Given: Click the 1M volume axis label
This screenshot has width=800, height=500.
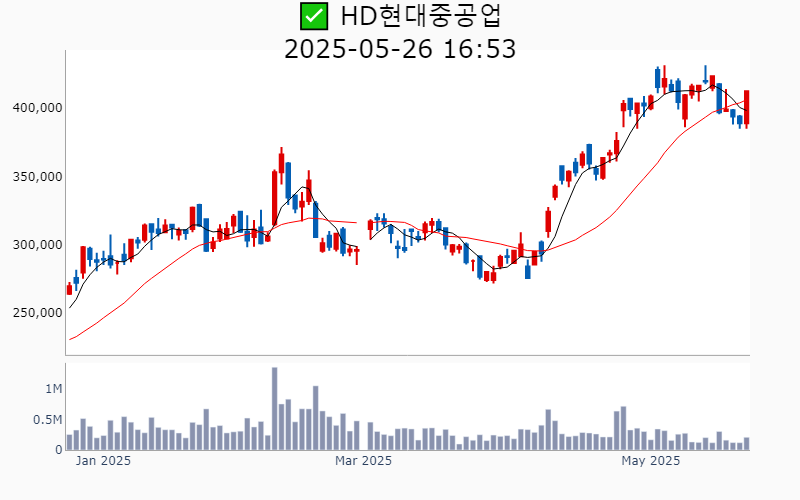Looking at the screenshot, I should 54,389.
